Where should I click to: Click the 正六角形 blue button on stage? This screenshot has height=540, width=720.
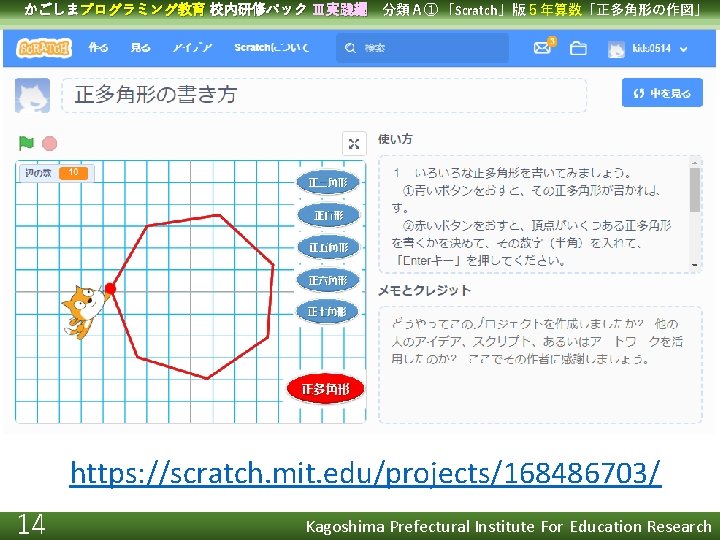(327, 280)
